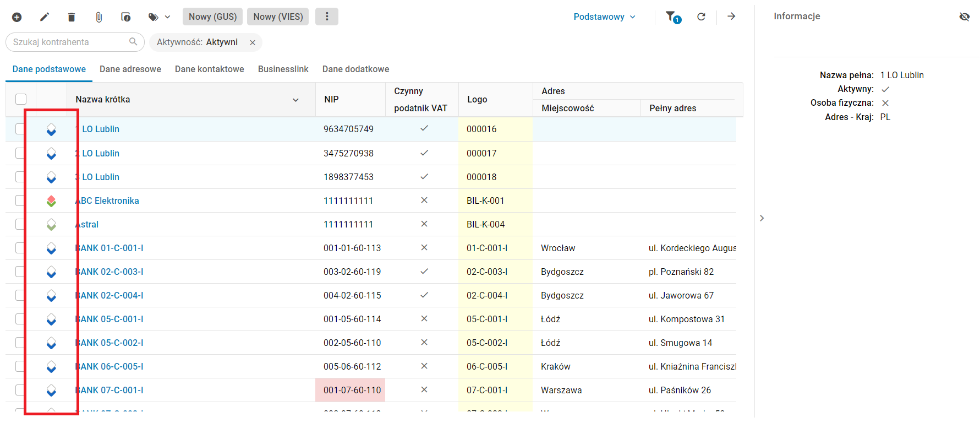The image size is (980, 428).
Task: Open the Nazwa krótka column sort chevron
Action: point(295,100)
